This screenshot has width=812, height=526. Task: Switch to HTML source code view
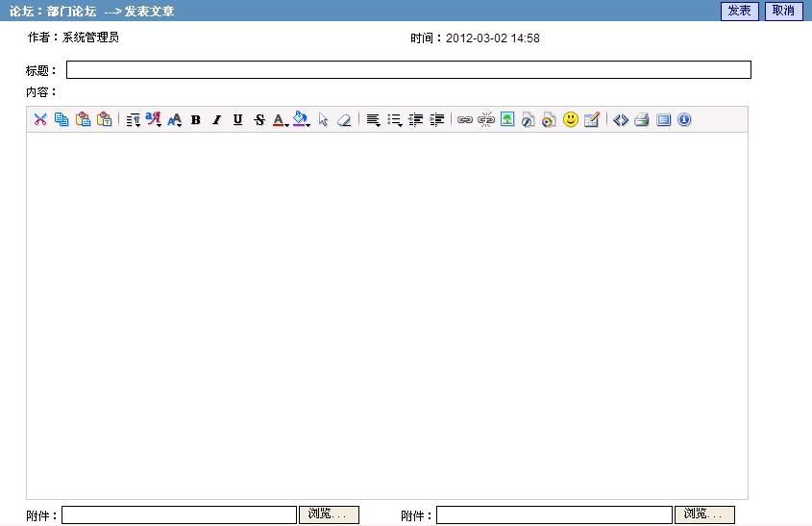click(x=621, y=120)
